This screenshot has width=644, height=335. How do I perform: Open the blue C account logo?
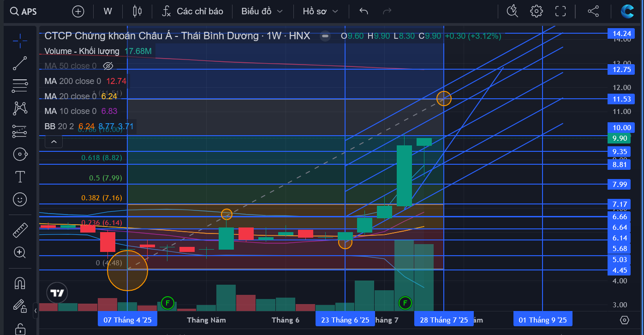coord(627,11)
